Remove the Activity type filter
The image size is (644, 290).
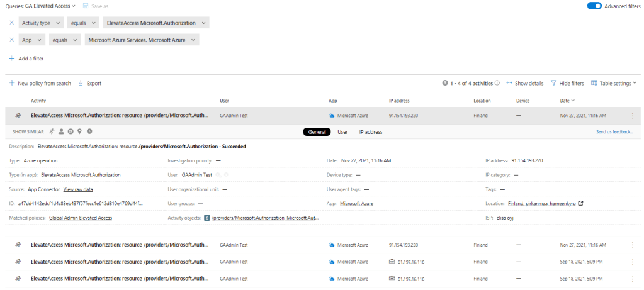pyautogui.click(x=12, y=23)
